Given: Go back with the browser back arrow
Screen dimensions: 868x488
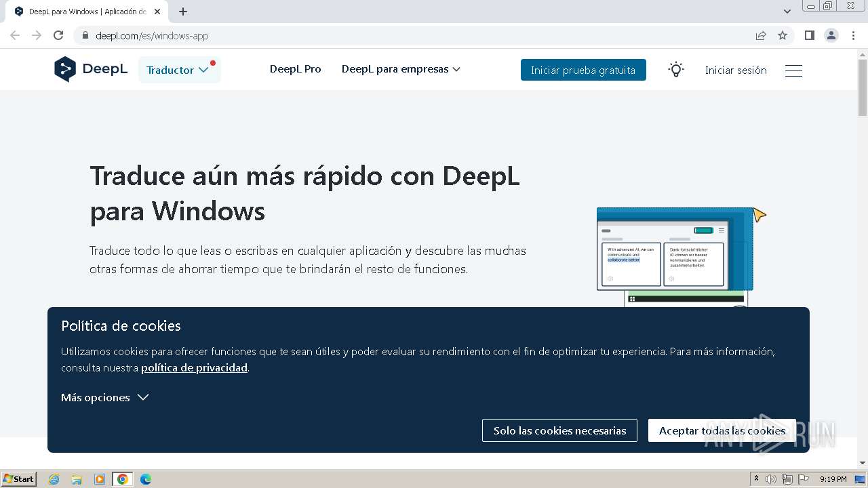Looking at the screenshot, I should pyautogui.click(x=15, y=35).
